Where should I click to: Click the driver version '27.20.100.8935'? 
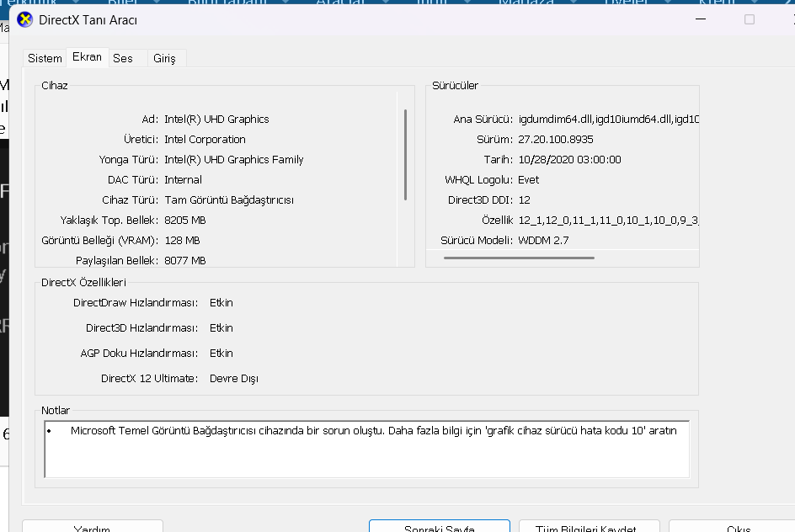tap(556, 140)
